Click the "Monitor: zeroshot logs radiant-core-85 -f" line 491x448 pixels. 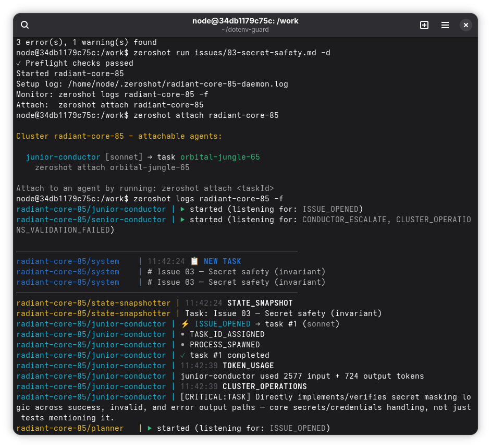coord(112,94)
